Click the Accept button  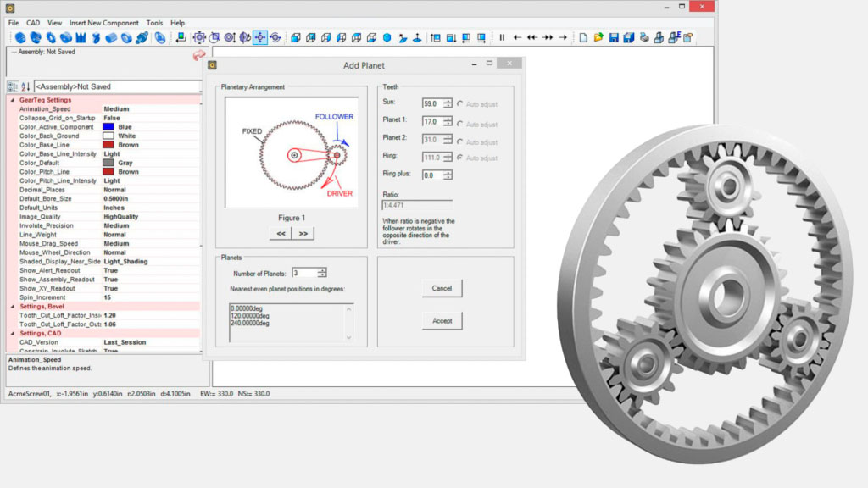(442, 320)
